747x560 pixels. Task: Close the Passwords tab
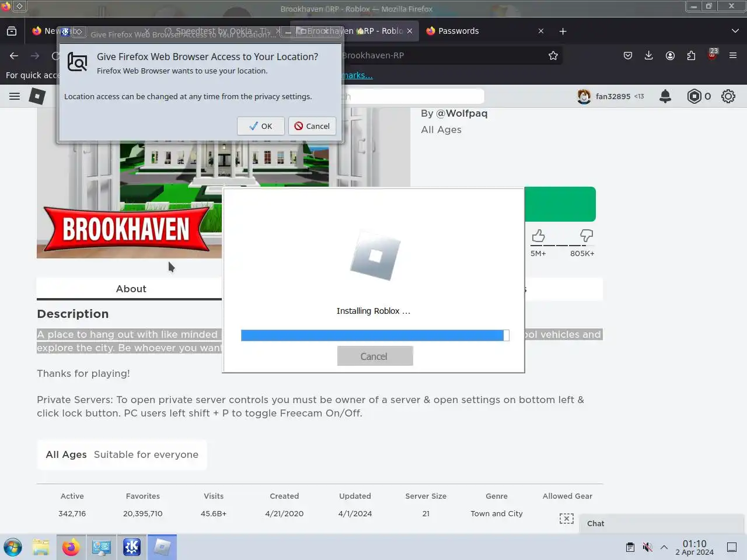click(541, 31)
